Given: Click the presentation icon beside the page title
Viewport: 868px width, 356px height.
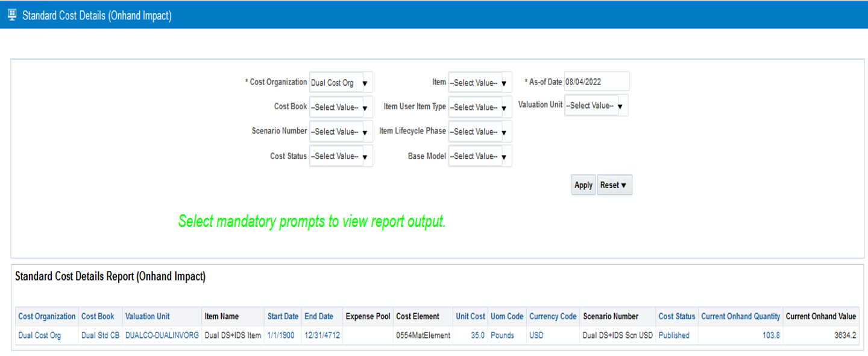Looking at the screenshot, I should coord(11,15).
